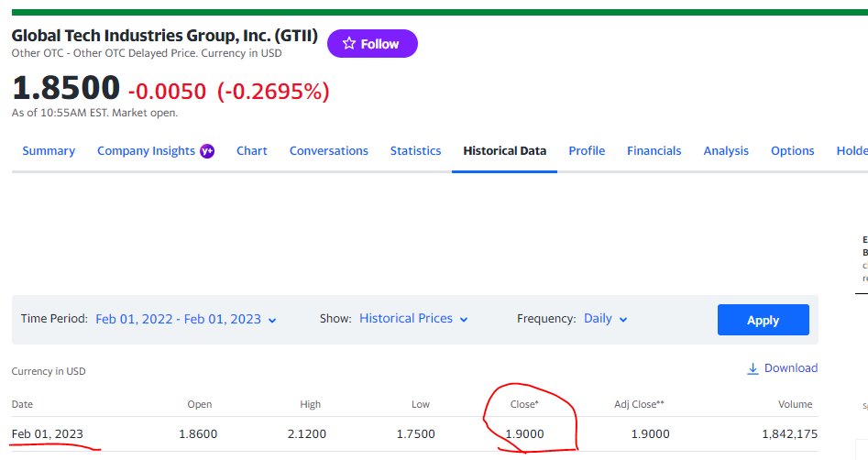
Task: Switch to the Chart tab
Action: (252, 151)
